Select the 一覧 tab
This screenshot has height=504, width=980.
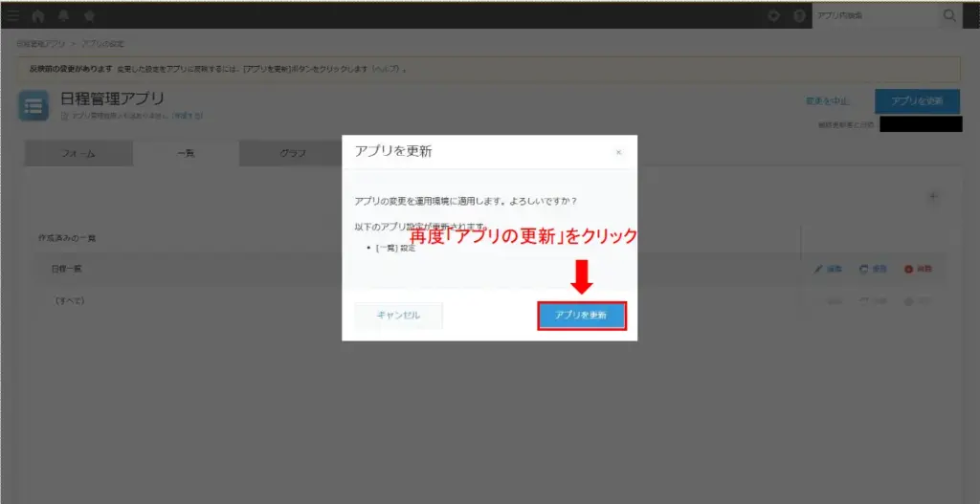pos(186,154)
